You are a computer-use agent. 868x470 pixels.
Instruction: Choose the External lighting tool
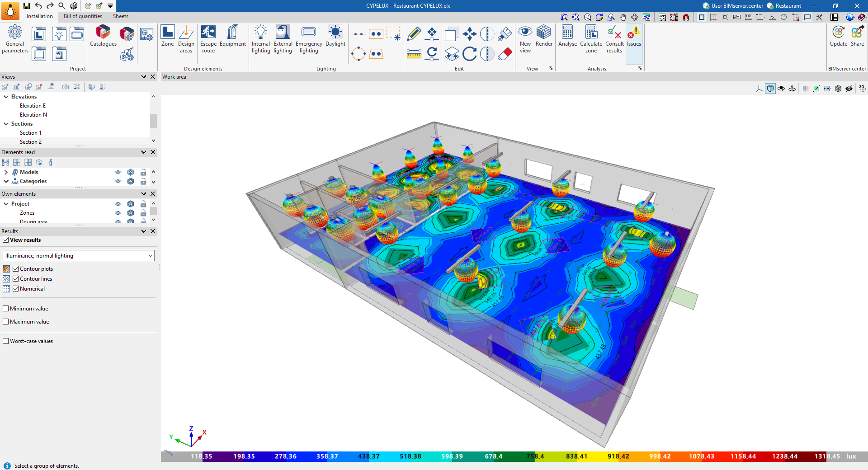click(x=283, y=39)
